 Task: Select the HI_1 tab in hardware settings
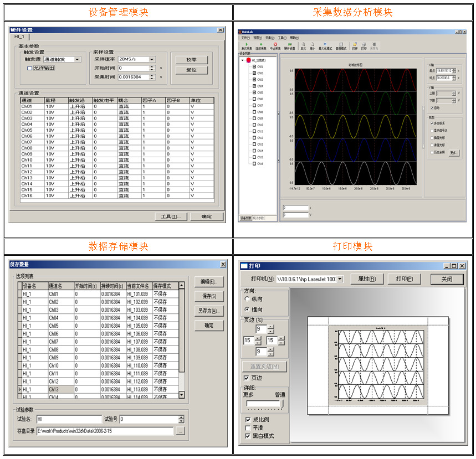[x=19, y=37]
